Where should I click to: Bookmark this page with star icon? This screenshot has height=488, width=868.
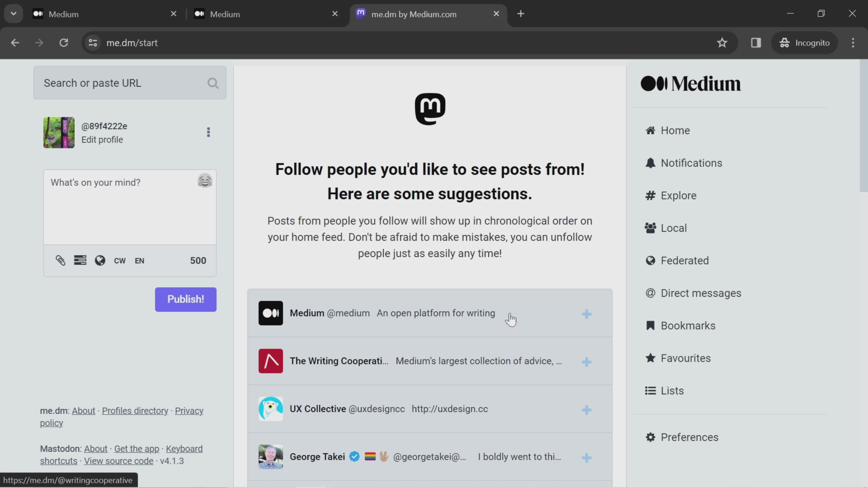[722, 43]
